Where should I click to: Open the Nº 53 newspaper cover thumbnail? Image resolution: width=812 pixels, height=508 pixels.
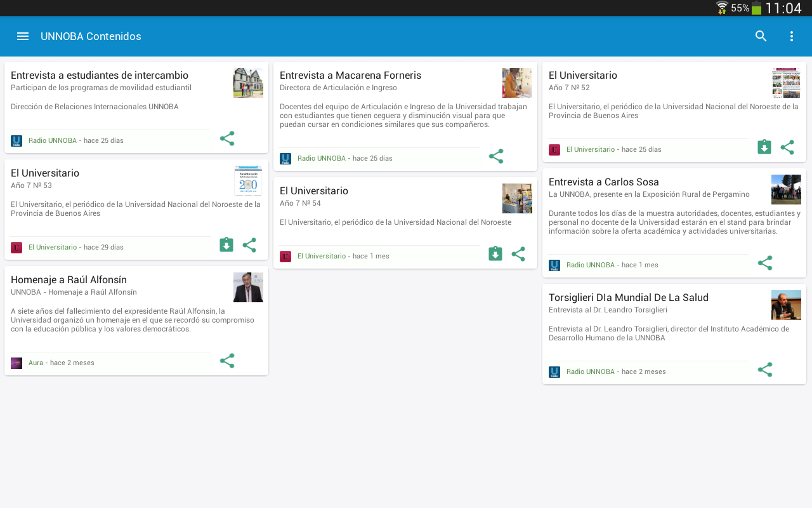[x=248, y=180]
